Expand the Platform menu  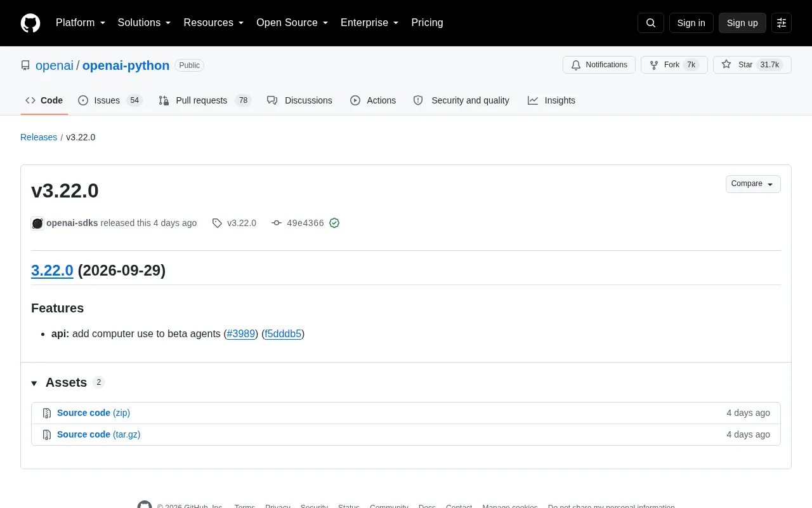coord(81,23)
